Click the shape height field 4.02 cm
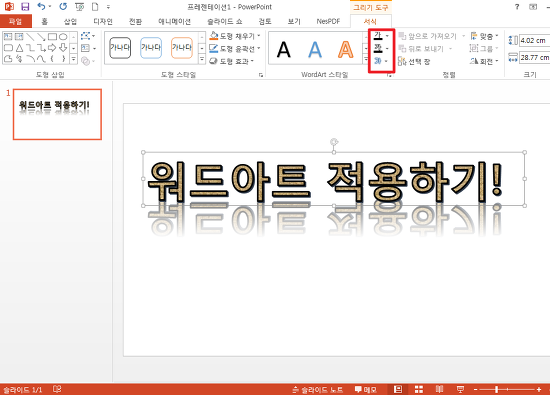550x395 pixels. pyautogui.click(x=534, y=40)
